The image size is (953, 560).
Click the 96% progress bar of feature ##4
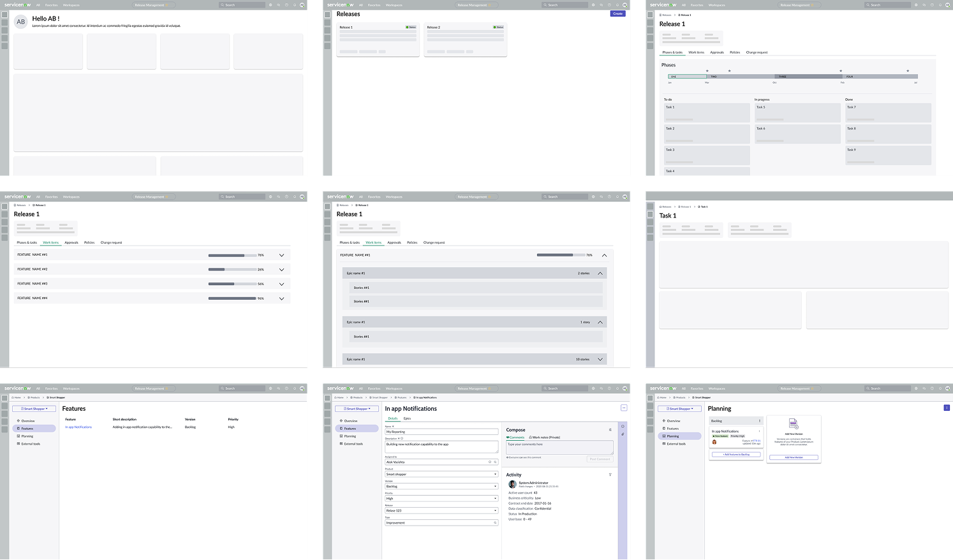coord(232,298)
